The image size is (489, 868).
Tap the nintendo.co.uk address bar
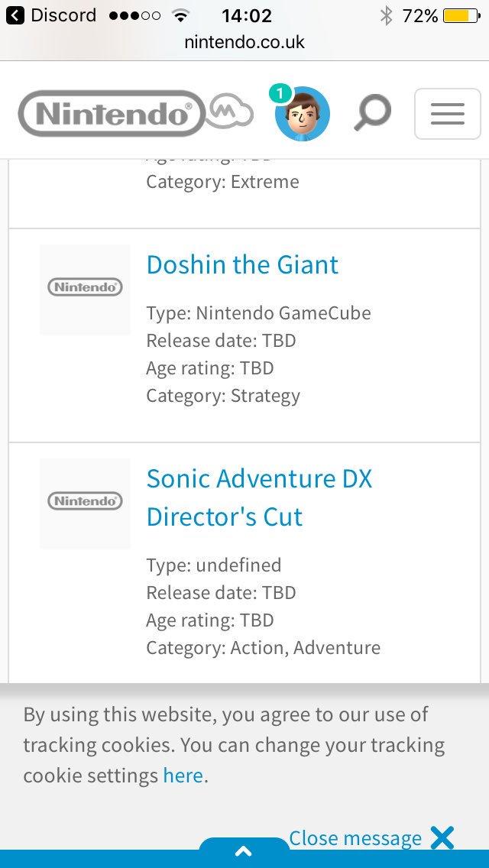(244, 44)
